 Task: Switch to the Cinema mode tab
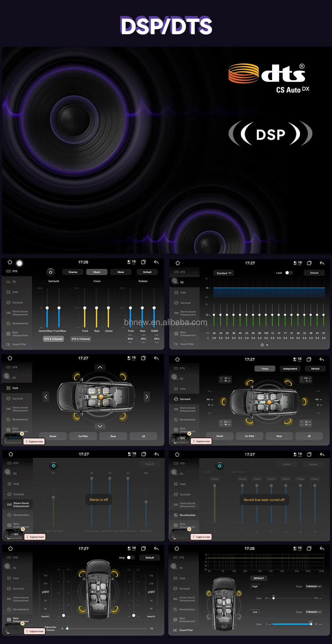(73, 272)
